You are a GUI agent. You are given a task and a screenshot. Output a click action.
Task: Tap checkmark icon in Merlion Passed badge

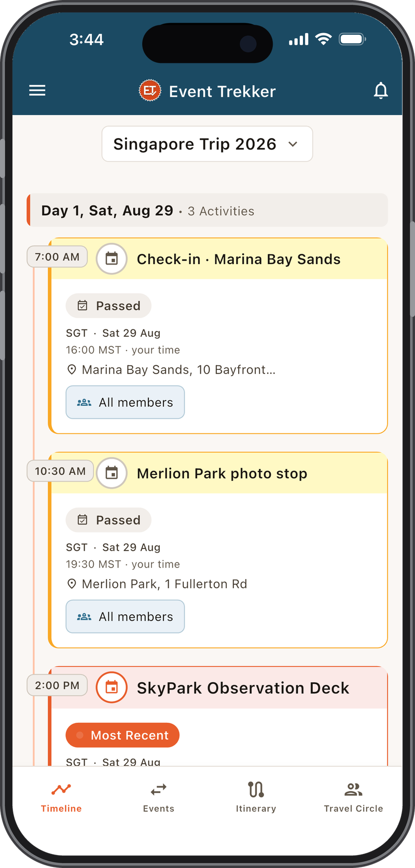(82, 520)
